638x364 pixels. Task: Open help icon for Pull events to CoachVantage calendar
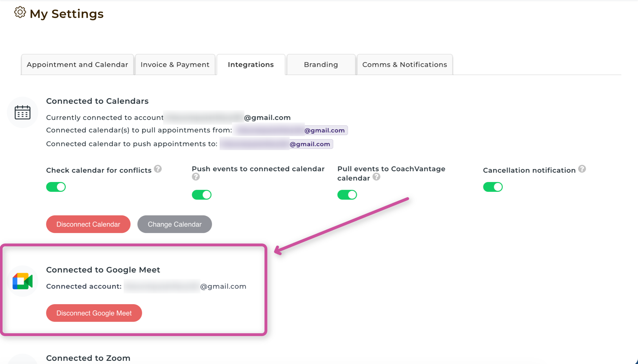pos(376,177)
